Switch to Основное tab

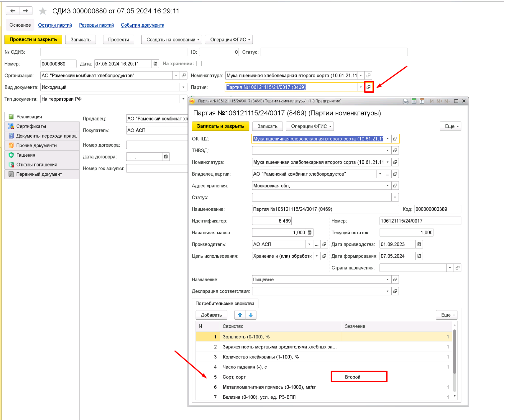pyautogui.click(x=20, y=25)
